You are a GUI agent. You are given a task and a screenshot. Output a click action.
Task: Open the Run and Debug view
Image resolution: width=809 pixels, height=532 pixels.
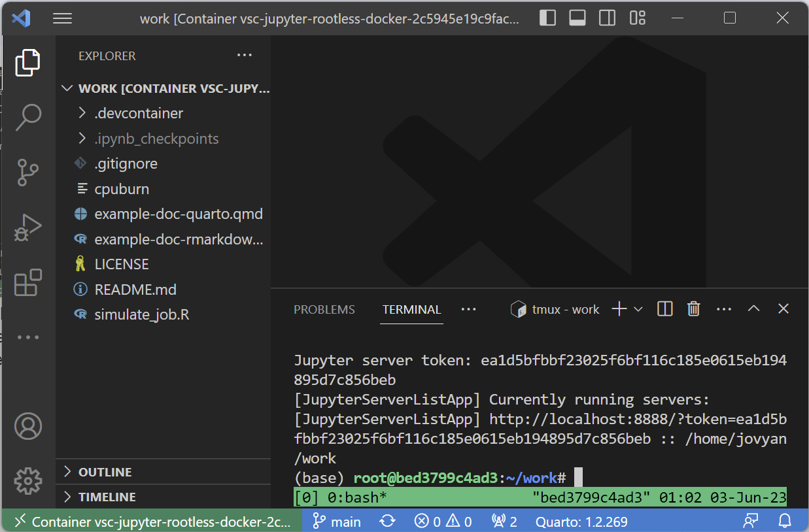28,227
